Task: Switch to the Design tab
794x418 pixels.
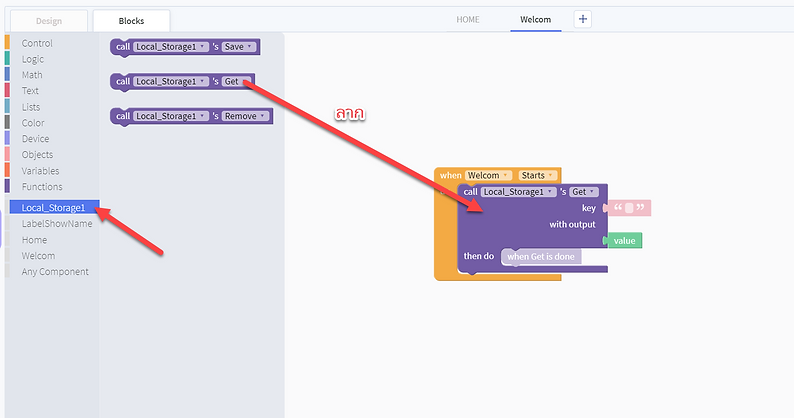Action: tap(49, 21)
